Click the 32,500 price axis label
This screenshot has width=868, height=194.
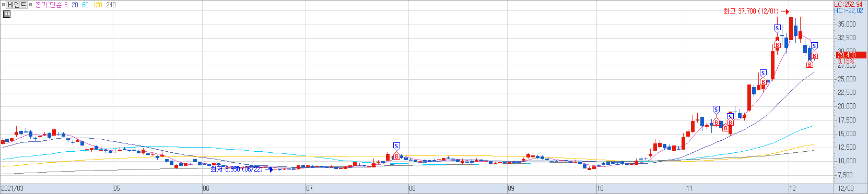pyautogui.click(x=846, y=38)
